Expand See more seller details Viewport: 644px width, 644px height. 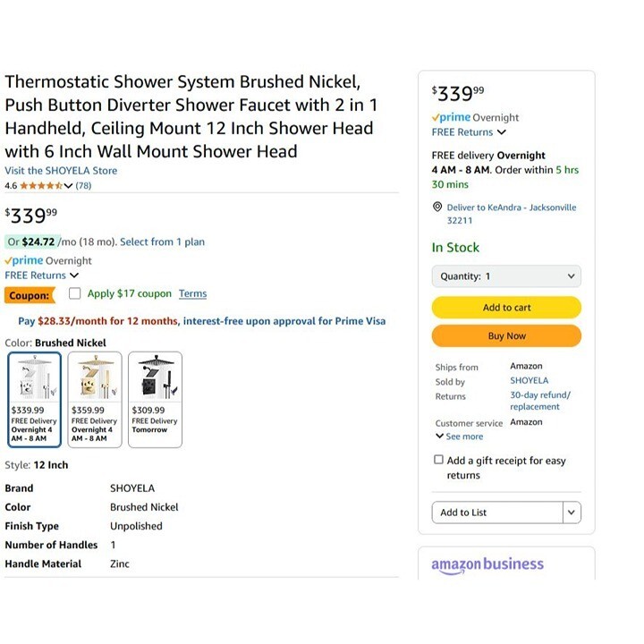click(x=459, y=436)
